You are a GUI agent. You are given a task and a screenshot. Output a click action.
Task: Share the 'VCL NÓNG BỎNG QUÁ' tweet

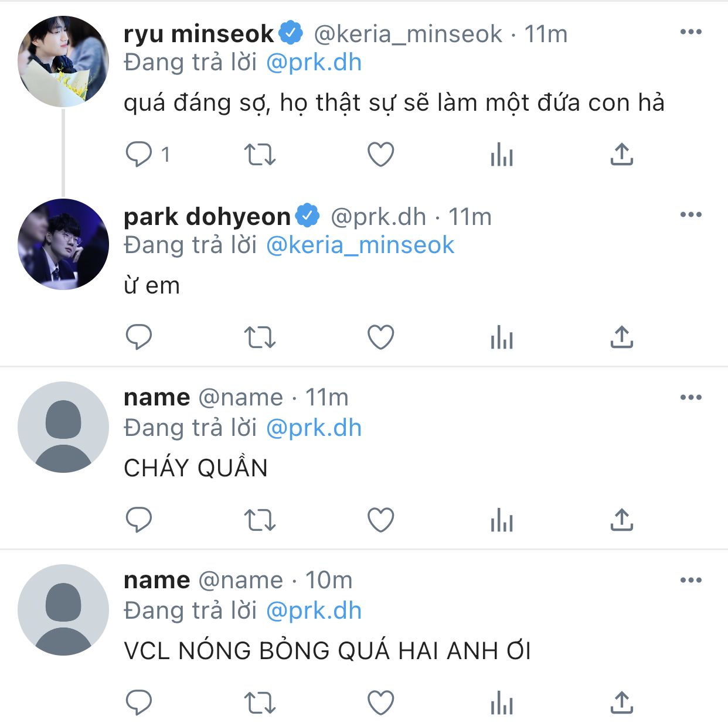[621, 703]
